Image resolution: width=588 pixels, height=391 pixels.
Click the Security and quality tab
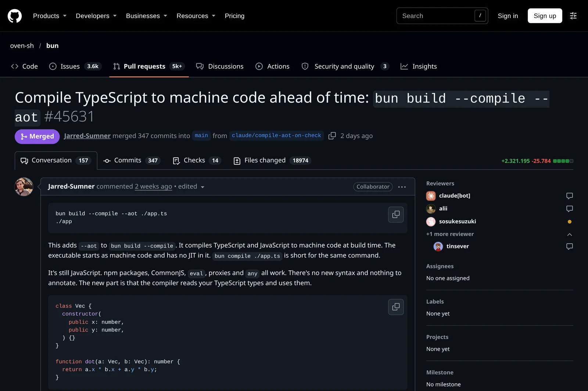(345, 66)
